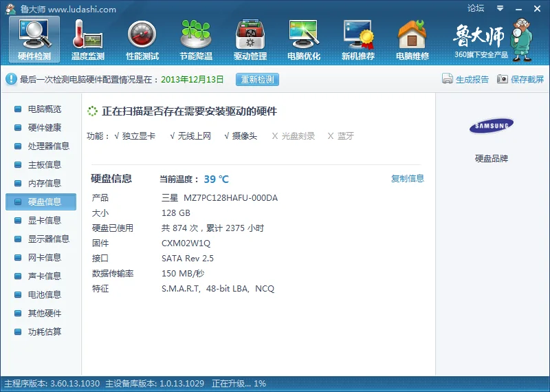Click the S.M.A.R.T features value
The image size is (550, 392).
pos(218,288)
